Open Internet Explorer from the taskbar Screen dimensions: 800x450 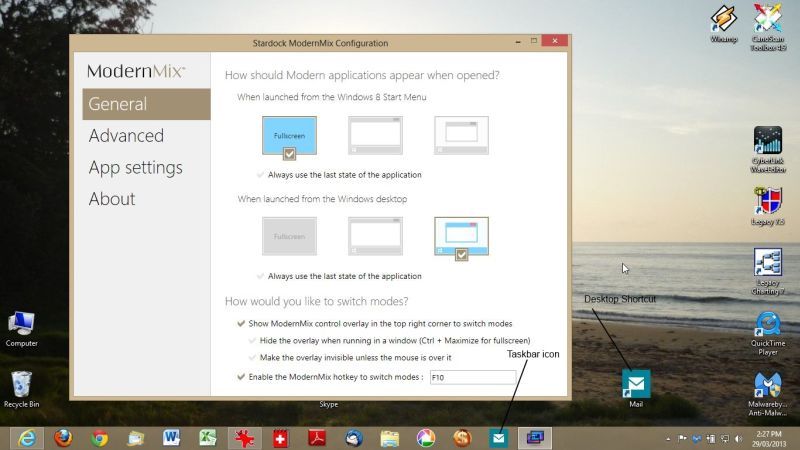tap(27, 438)
